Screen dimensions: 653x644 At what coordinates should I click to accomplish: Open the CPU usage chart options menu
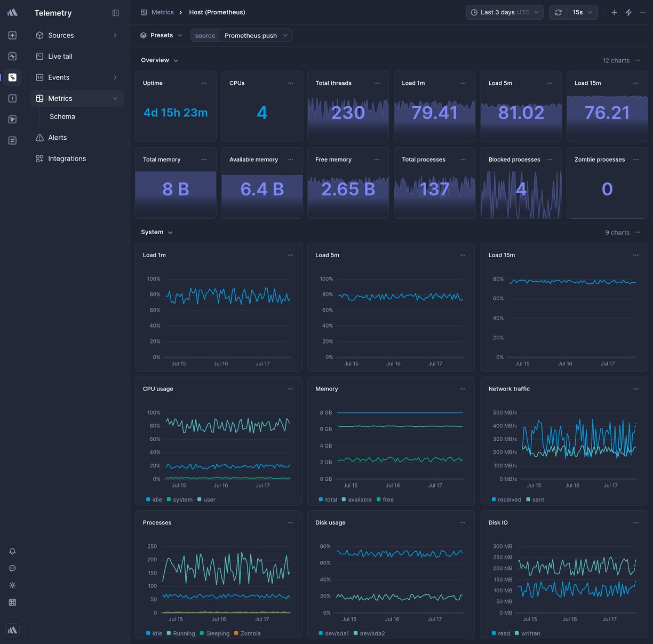[290, 389]
